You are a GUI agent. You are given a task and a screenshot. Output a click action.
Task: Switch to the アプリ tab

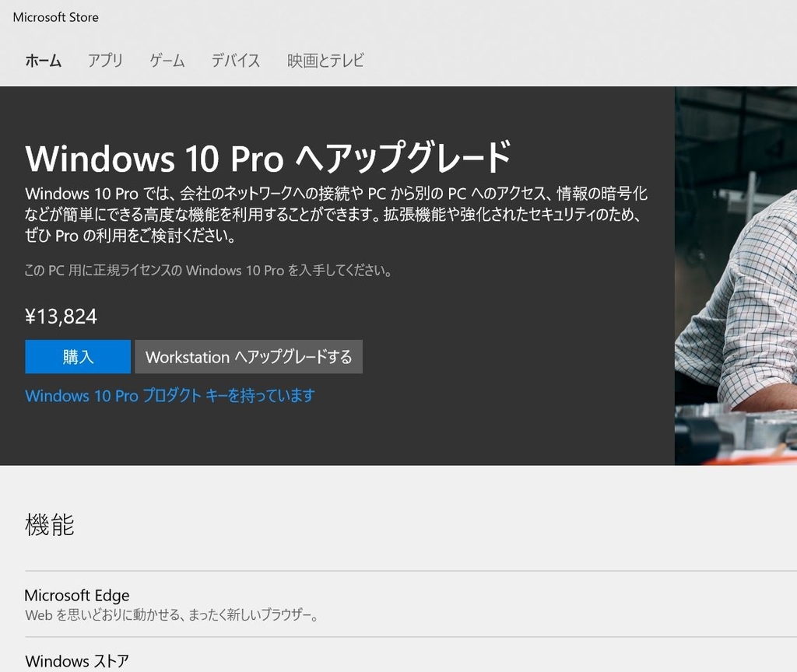point(105,61)
